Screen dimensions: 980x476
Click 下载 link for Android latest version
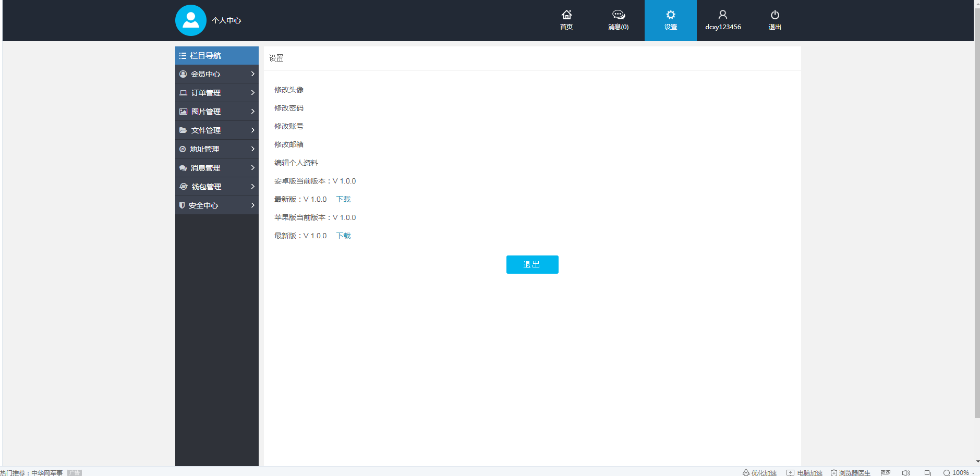[x=343, y=199]
